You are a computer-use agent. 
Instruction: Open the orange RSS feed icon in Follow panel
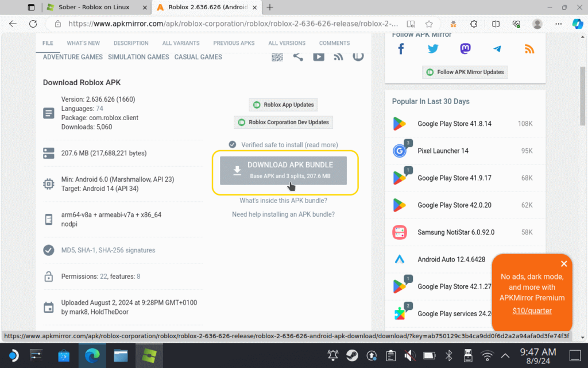(529, 49)
